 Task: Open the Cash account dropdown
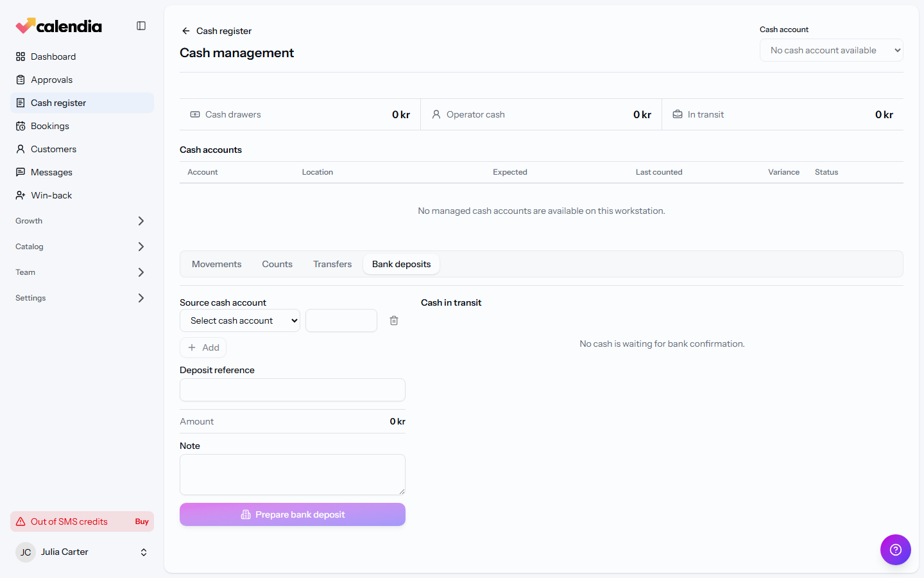tap(832, 50)
